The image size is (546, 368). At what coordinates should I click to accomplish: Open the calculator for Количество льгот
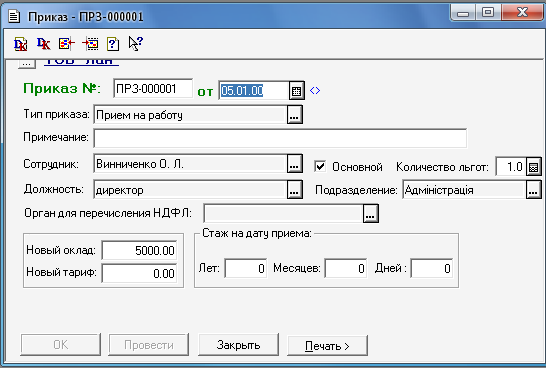[x=533, y=167]
